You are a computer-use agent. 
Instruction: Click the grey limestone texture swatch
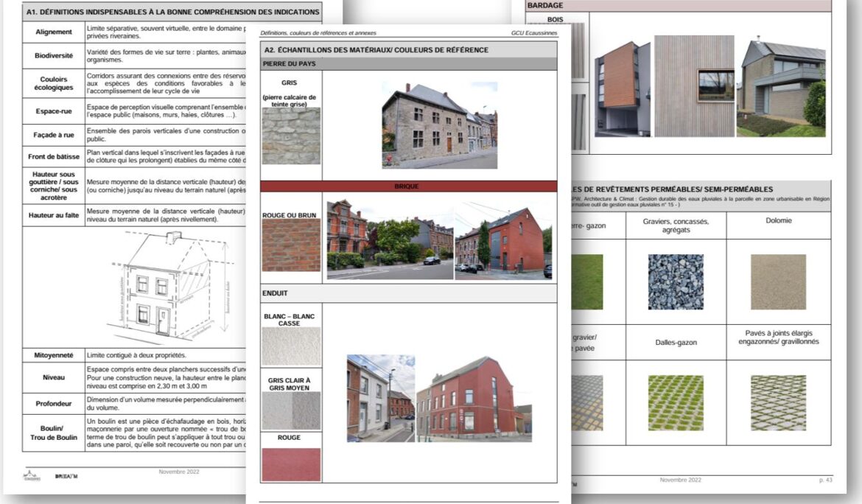coord(291,136)
